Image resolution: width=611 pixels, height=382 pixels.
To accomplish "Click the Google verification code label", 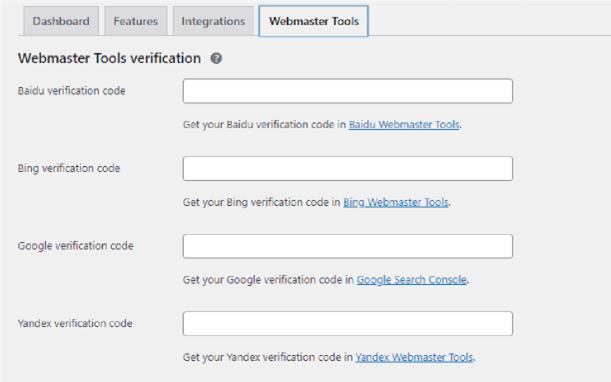I will point(76,246).
